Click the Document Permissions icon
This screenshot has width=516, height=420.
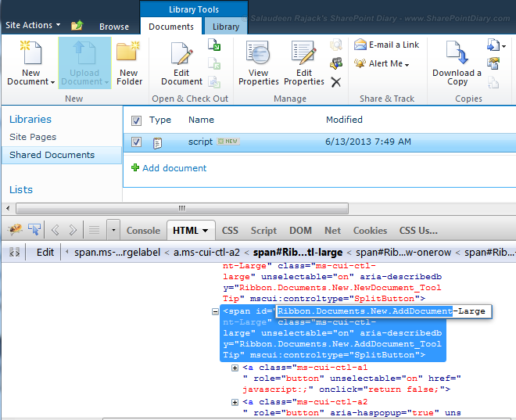[x=336, y=63]
